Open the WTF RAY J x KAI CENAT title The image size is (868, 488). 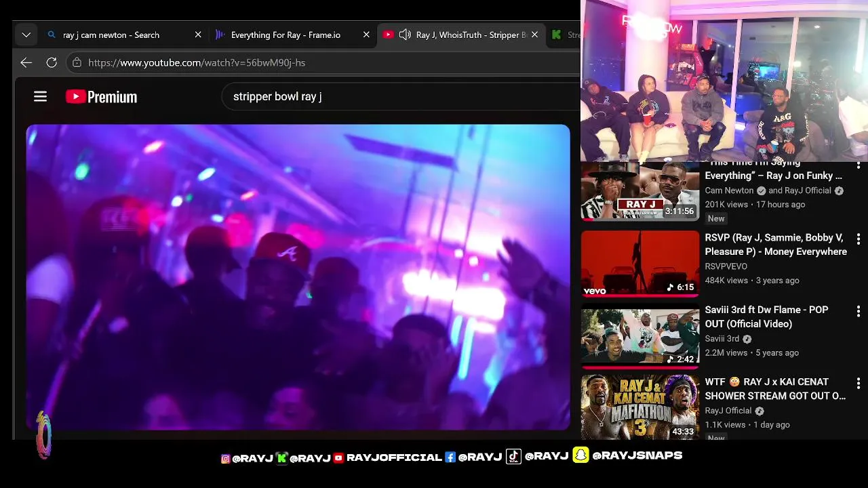(x=775, y=389)
